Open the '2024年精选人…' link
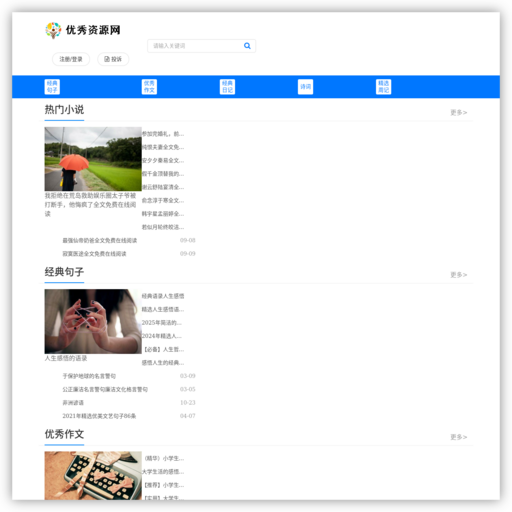Image resolution: width=512 pixels, height=512 pixels. point(162,336)
